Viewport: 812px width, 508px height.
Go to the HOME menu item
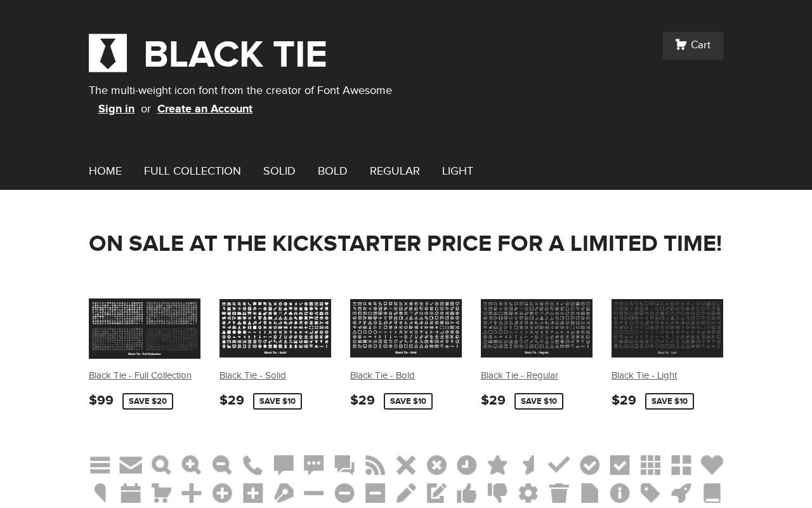[x=105, y=171]
